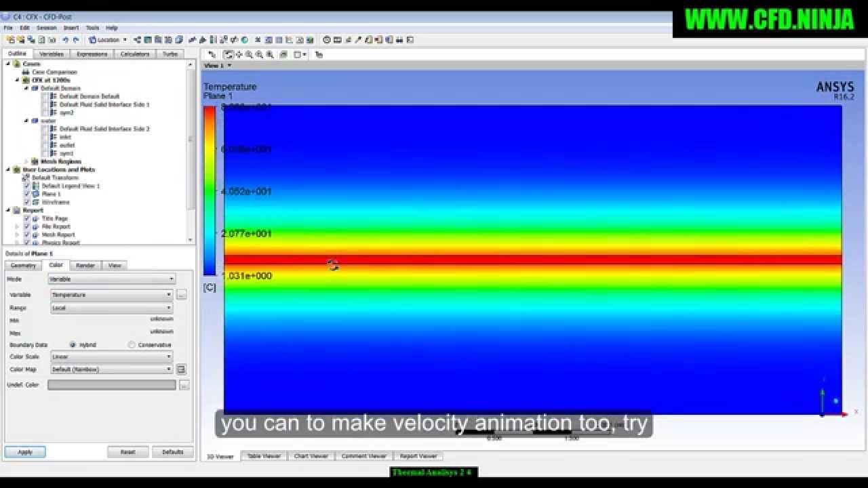Toggle the outlet boundary checkbox
Image resolution: width=868 pixels, height=488 pixels.
coord(45,145)
